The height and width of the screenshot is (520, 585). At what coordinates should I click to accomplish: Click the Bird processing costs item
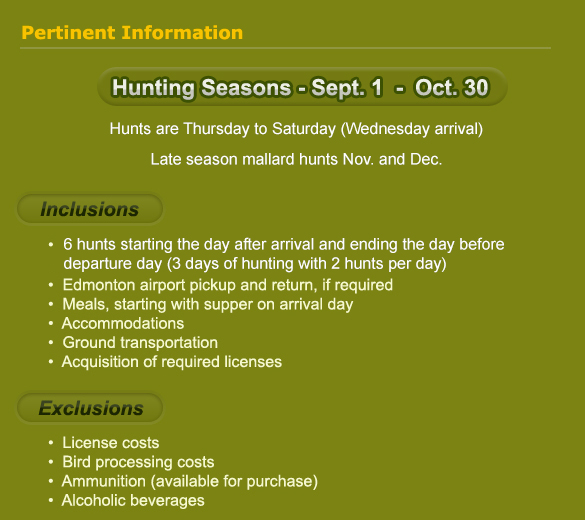pyautogui.click(x=138, y=462)
